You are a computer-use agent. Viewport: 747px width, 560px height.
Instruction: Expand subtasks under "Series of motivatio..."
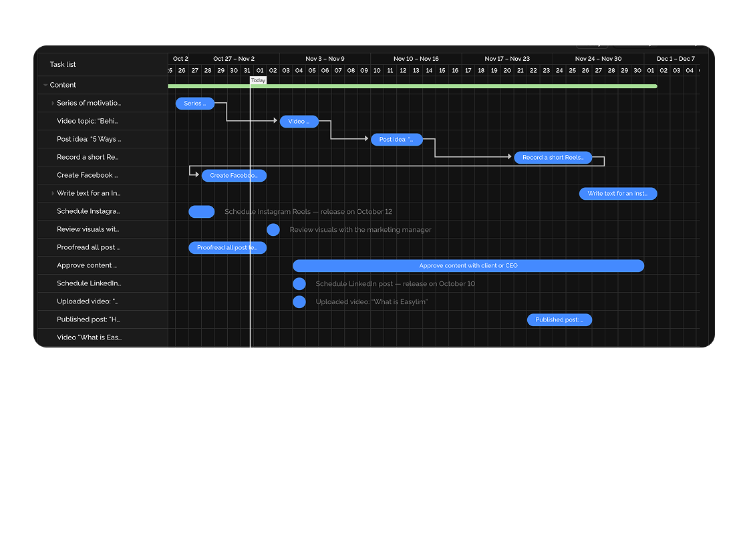[53, 103]
